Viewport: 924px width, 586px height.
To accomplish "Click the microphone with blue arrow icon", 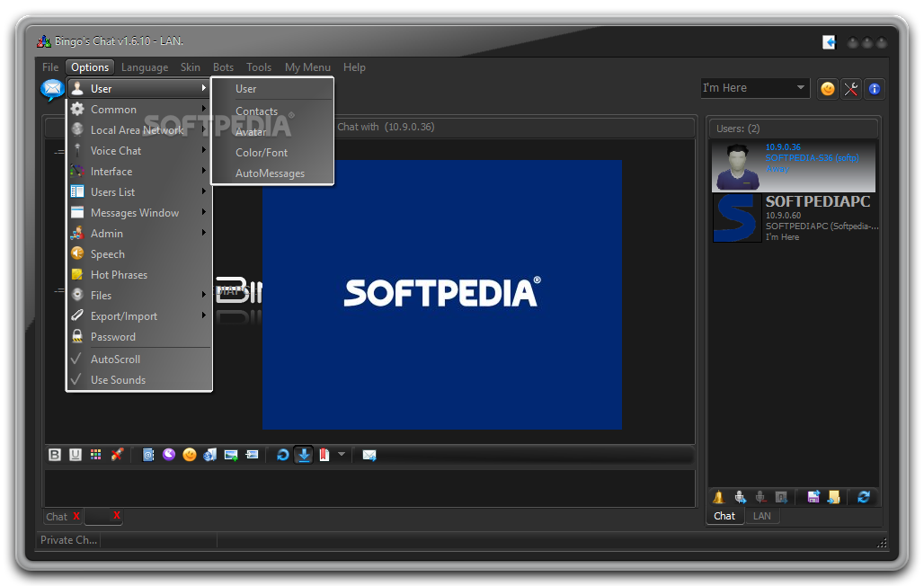I will click(x=740, y=497).
